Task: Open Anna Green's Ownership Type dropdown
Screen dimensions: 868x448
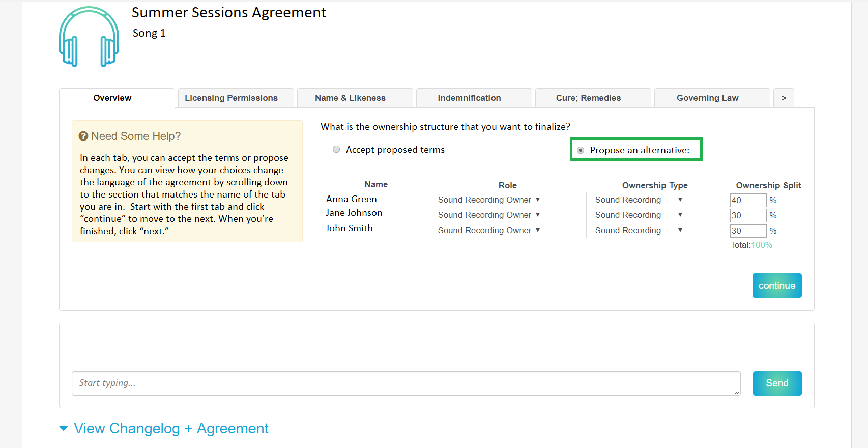Action: coord(639,200)
